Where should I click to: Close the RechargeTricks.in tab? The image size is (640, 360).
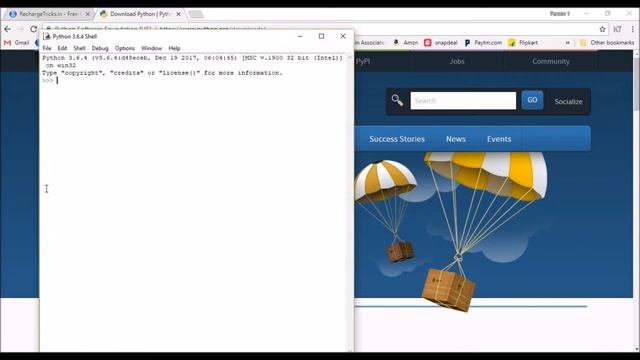pos(87,14)
